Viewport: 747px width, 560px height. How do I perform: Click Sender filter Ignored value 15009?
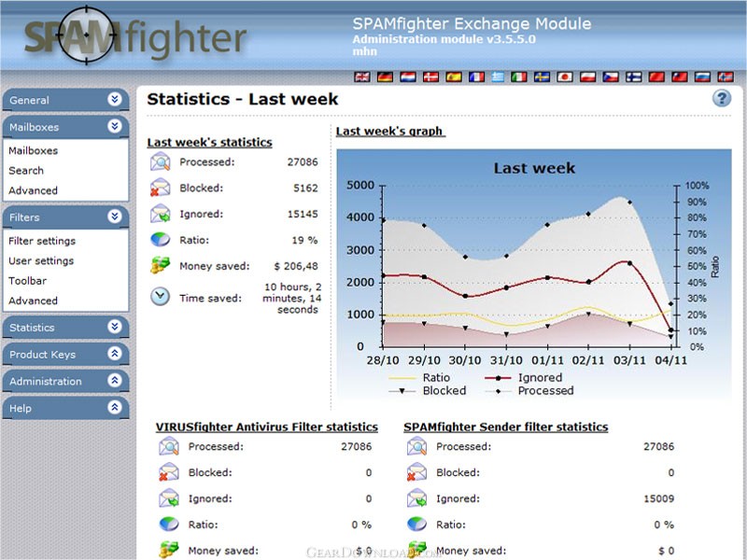[659, 498]
